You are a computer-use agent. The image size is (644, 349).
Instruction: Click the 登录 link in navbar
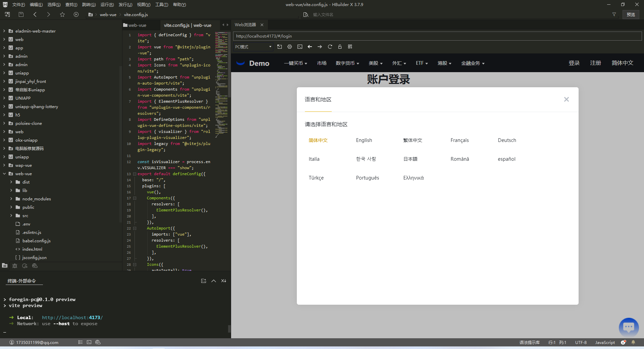click(574, 63)
